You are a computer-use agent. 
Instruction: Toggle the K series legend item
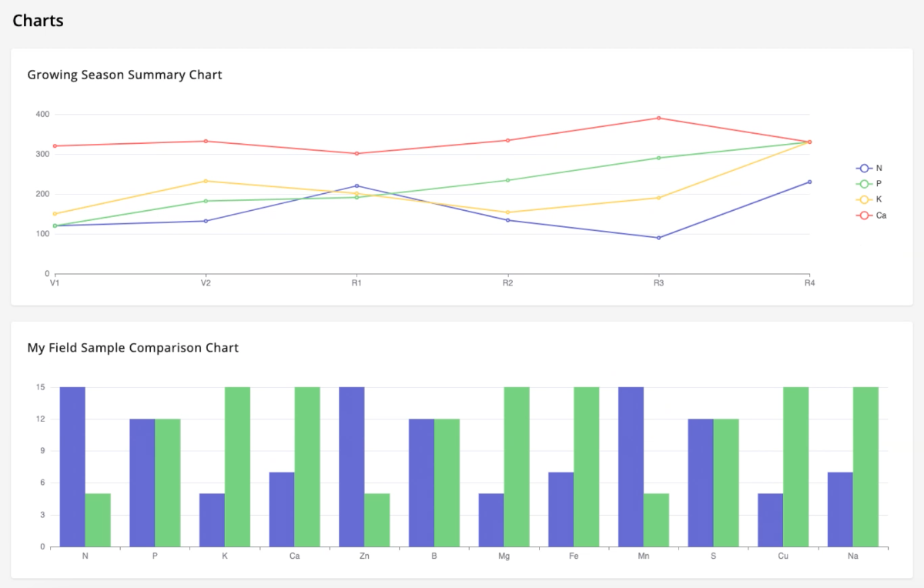click(869, 199)
